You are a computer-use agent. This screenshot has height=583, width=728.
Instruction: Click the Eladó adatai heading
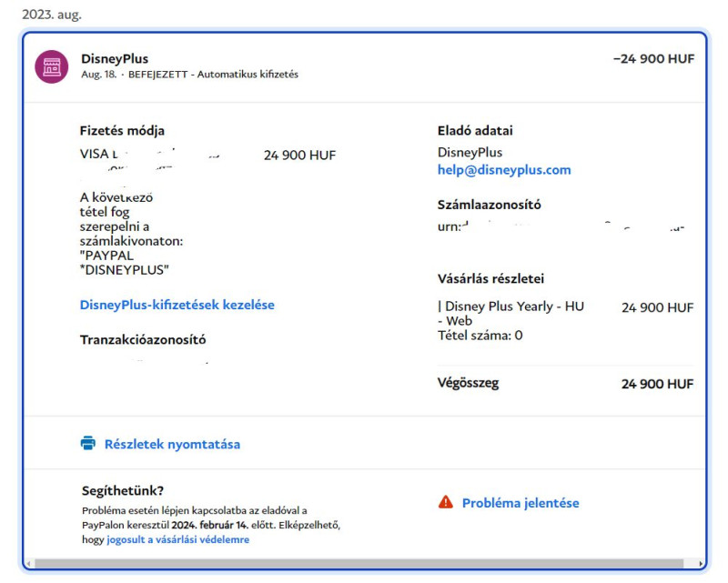tap(475, 130)
